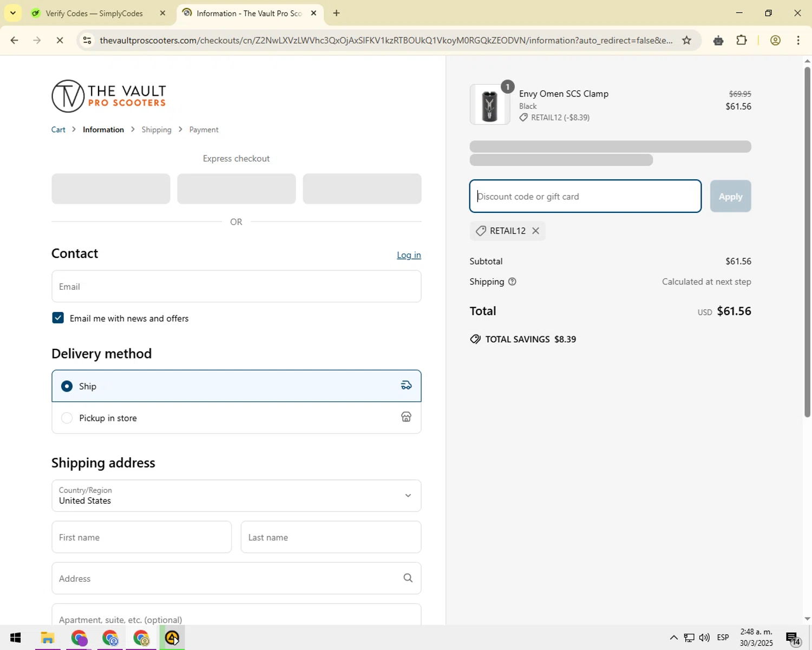Viewport: 812px width, 650px height.
Task: Click the browser address bar URL
Action: (x=386, y=40)
